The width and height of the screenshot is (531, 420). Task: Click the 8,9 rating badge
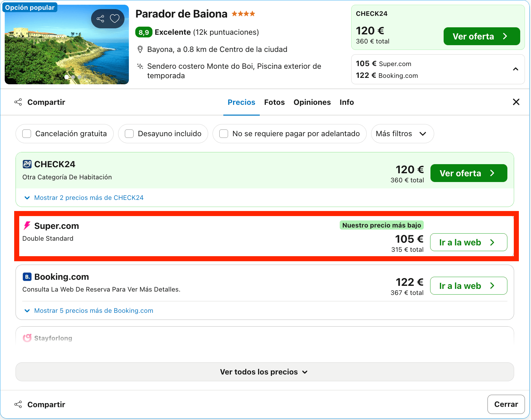click(144, 32)
